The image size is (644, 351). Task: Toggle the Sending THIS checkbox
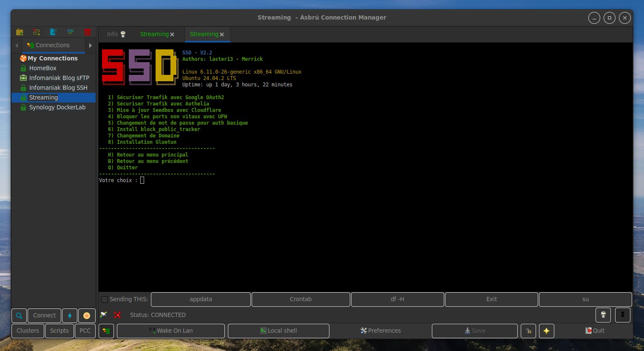tap(105, 300)
